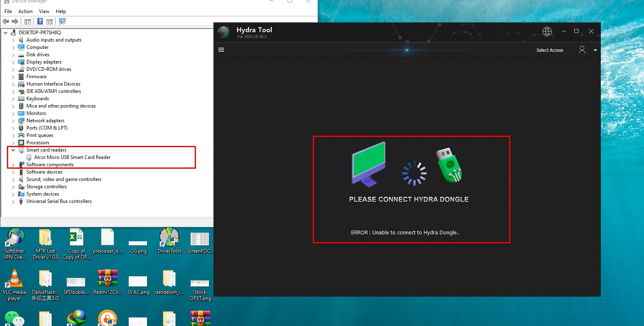Select the dandelion_i folder on desktop
The width and height of the screenshot is (644, 326).
point(169,282)
